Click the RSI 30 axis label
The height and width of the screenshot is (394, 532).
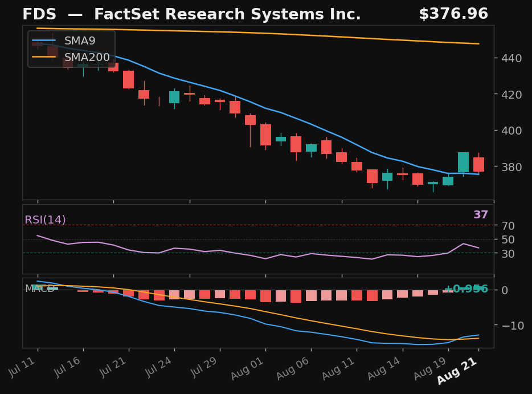click(x=508, y=253)
